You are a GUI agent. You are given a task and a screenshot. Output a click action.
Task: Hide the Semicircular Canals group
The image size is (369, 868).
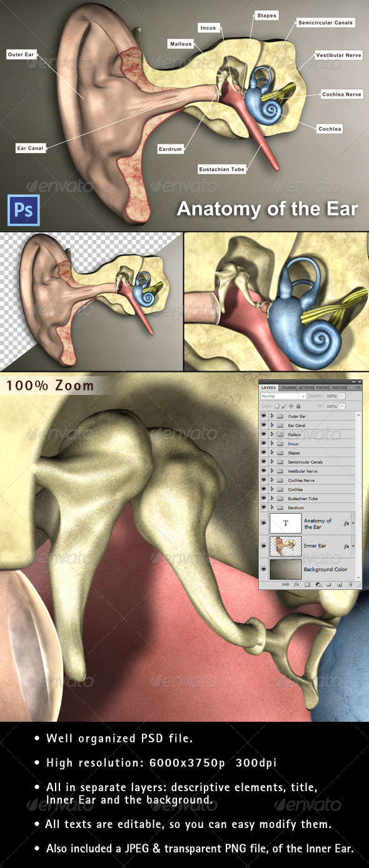(x=264, y=461)
